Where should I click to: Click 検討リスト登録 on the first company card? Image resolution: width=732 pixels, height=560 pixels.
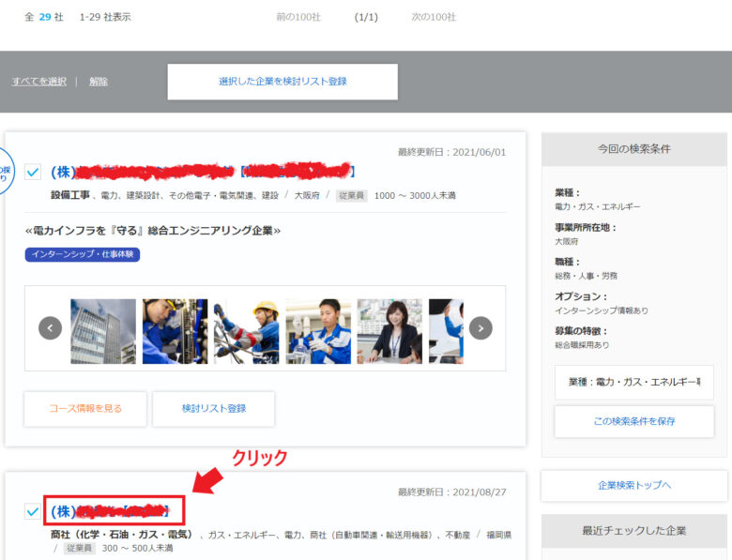tap(214, 408)
